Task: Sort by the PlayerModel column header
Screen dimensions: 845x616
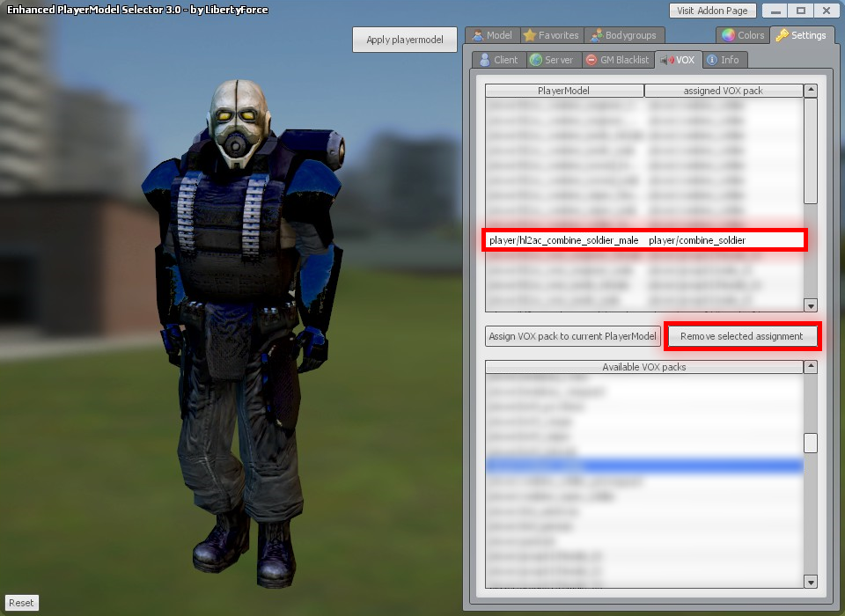Action: click(563, 91)
